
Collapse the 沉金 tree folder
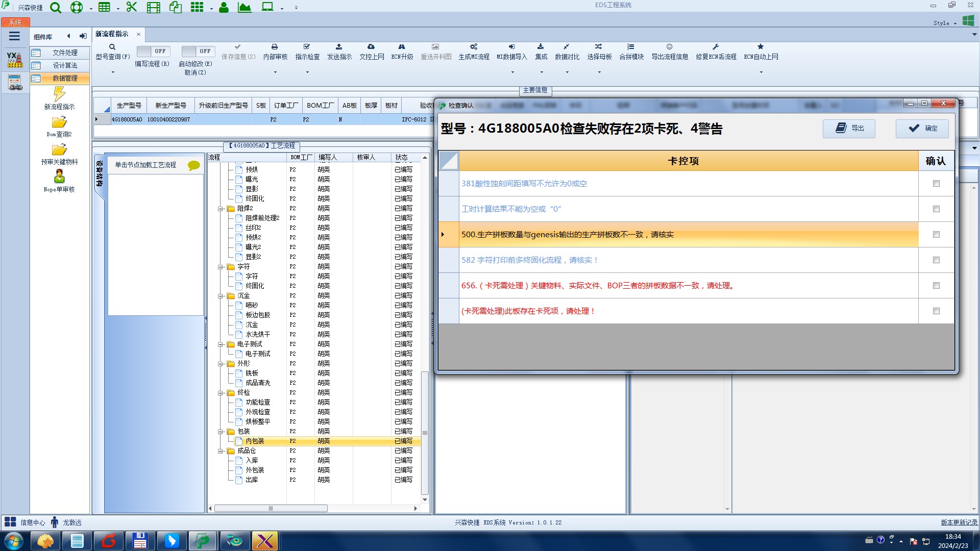pyautogui.click(x=220, y=296)
